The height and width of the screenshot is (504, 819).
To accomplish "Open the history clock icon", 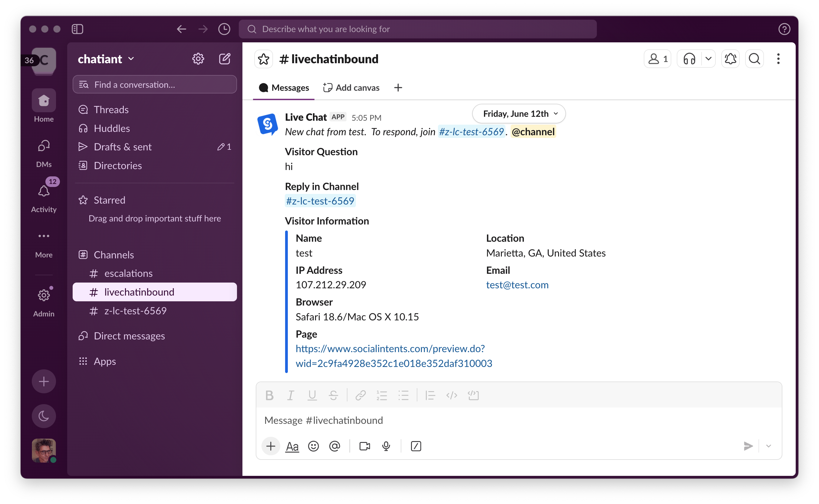I will point(224,29).
